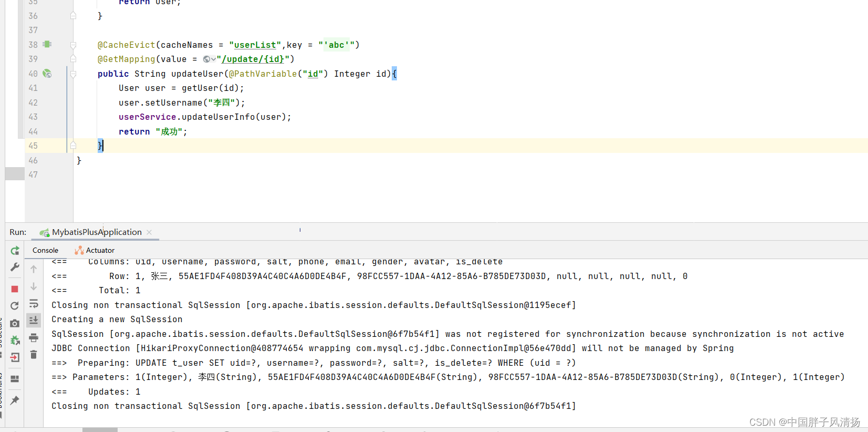
Task: Click the up arrow stack trace icon
Action: point(34,269)
